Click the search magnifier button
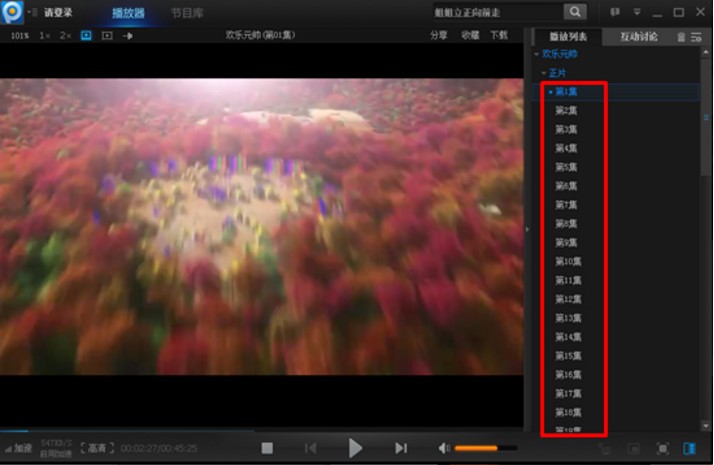714x465 pixels. coord(575,12)
